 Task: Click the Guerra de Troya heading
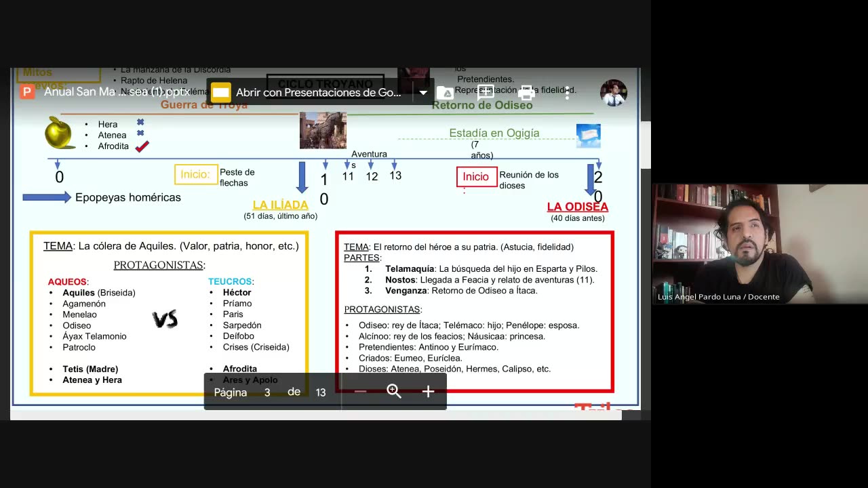point(204,105)
